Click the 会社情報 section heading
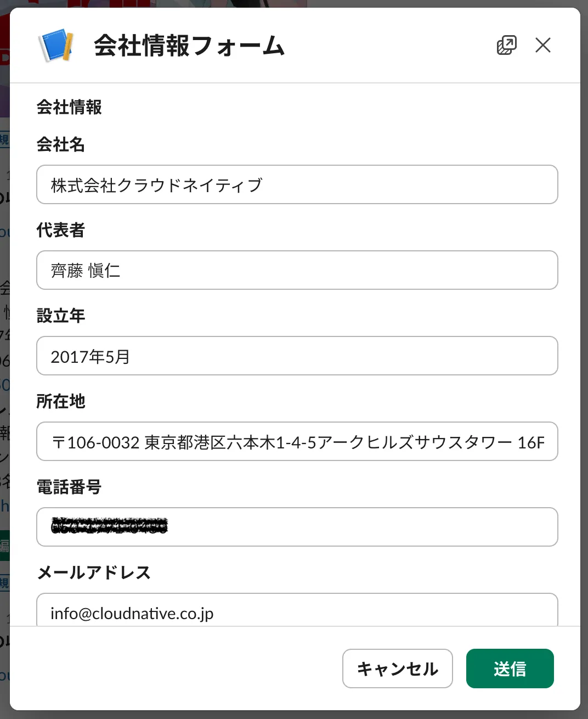This screenshot has width=588, height=719. 69,107
